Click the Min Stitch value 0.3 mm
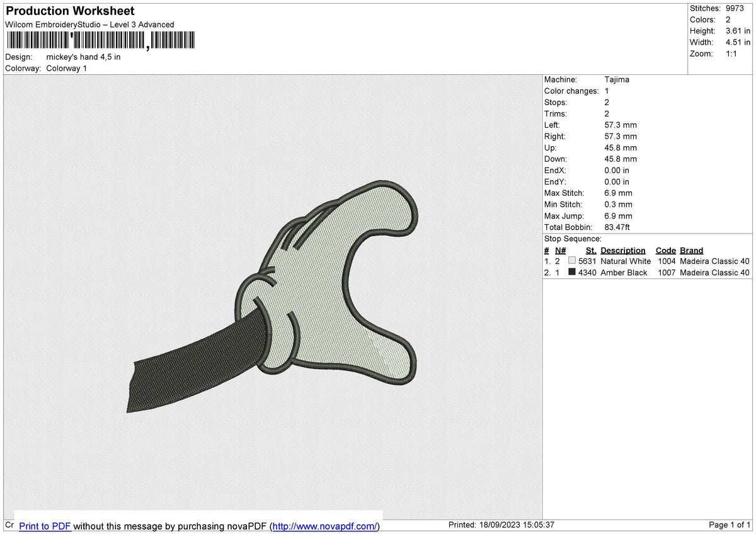 (x=618, y=205)
